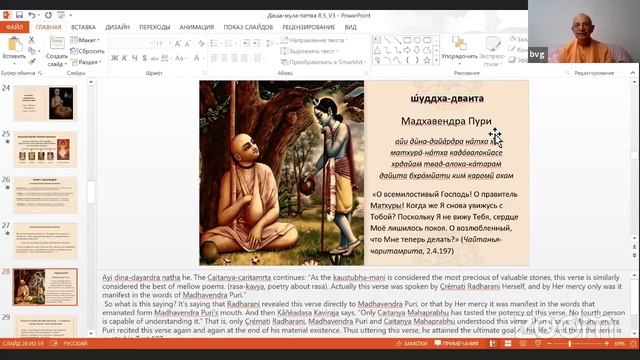Collapse the ribbon with the chevron
640x360 pixels.
click(x=633, y=73)
